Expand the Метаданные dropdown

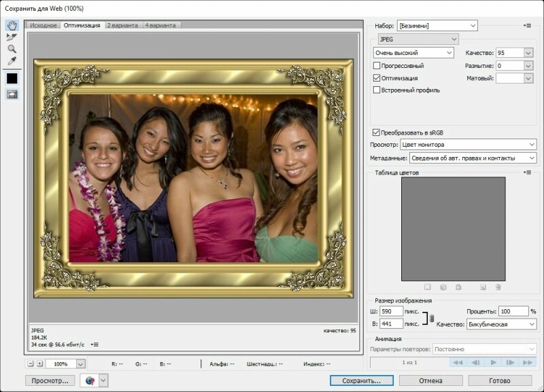click(x=473, y=158)
